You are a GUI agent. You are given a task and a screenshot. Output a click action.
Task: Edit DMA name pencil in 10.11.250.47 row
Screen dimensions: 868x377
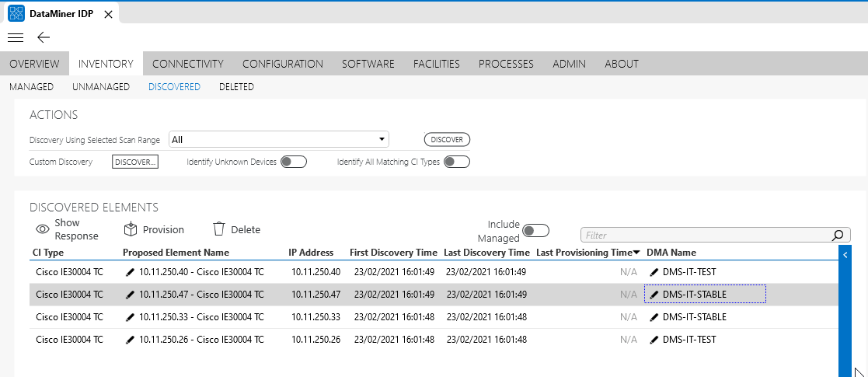click(x=654, y=295)
